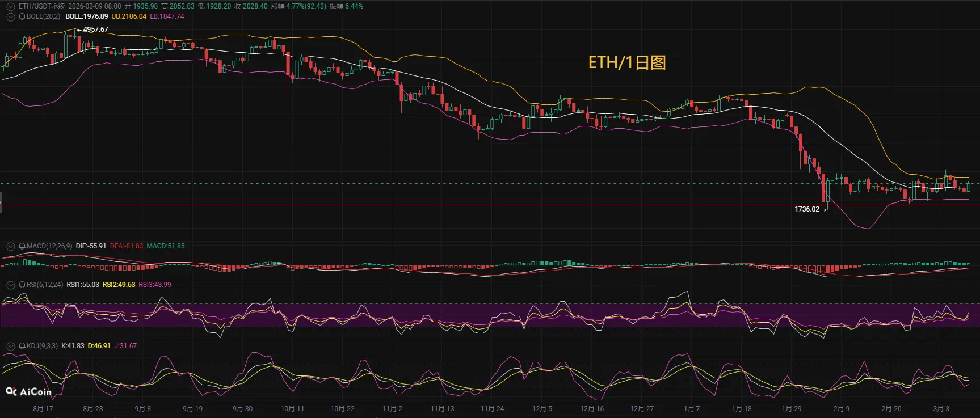The width and height of the screenshot is (980, 418).
Task: Collapse the KDJ indicator panel chevron
Action: point(10,346)
